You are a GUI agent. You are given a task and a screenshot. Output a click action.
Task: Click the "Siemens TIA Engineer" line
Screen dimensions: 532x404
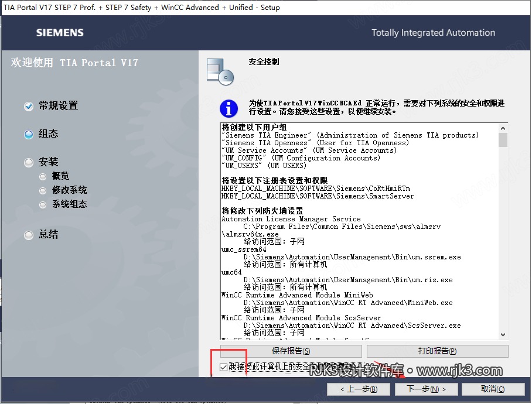click(350, 135)
